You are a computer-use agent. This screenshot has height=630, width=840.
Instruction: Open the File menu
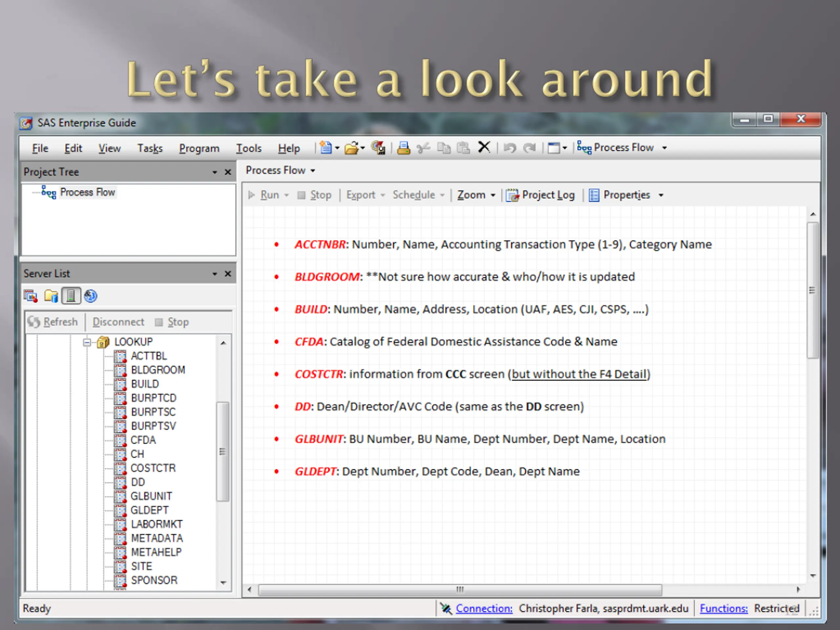coord(40,149)
